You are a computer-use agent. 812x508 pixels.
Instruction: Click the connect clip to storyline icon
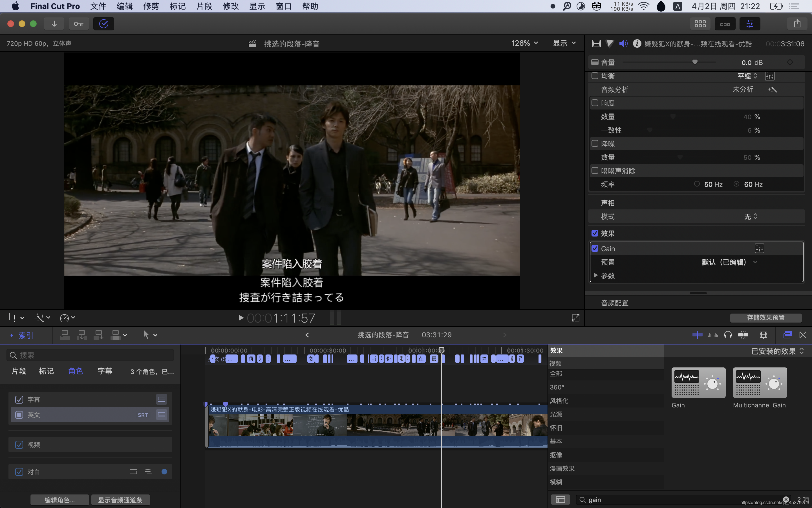65,335
